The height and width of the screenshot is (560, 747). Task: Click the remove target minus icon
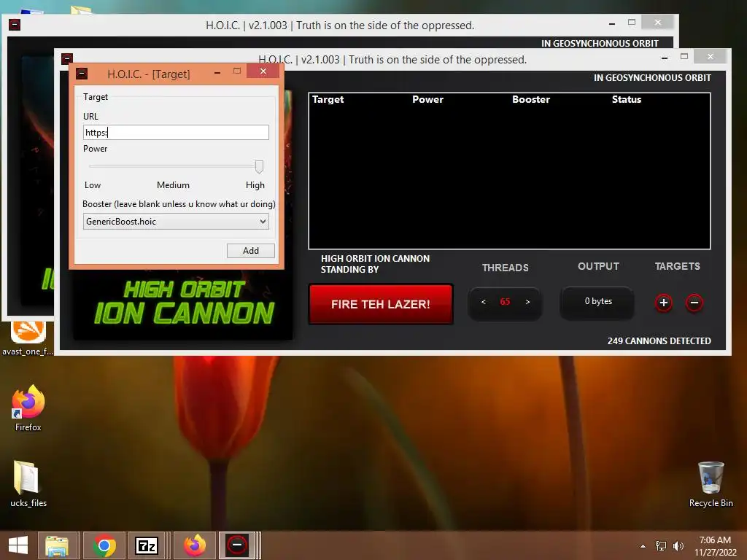point(694,303)
